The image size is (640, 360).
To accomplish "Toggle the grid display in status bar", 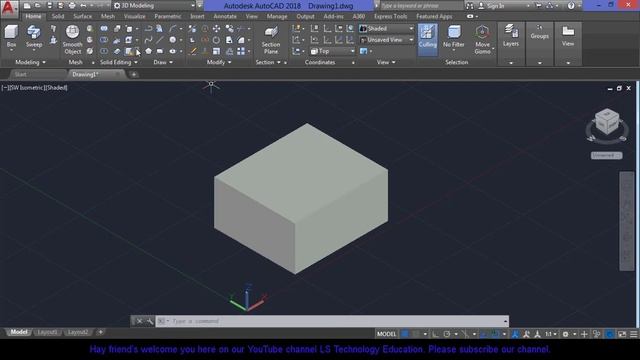I will point(405,334).
